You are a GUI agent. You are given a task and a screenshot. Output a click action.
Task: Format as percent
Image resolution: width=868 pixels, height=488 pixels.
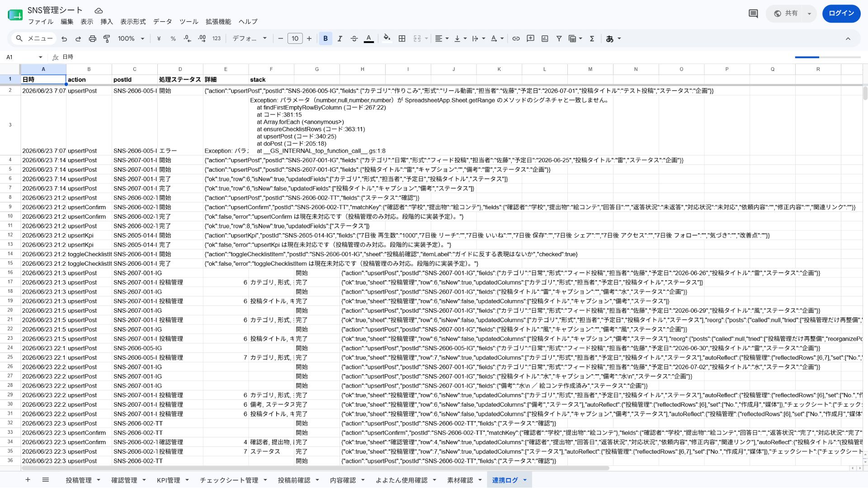(173, 39)
